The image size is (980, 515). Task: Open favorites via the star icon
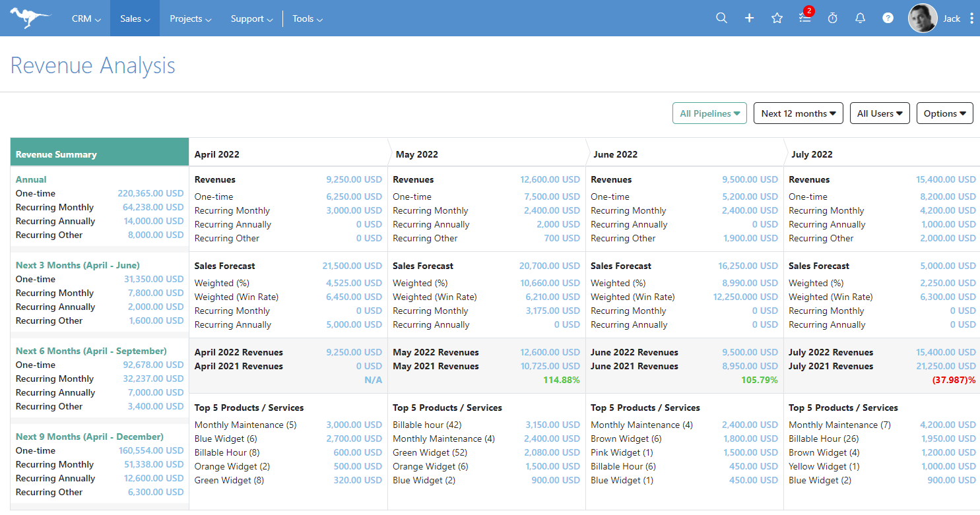point(777,18)
